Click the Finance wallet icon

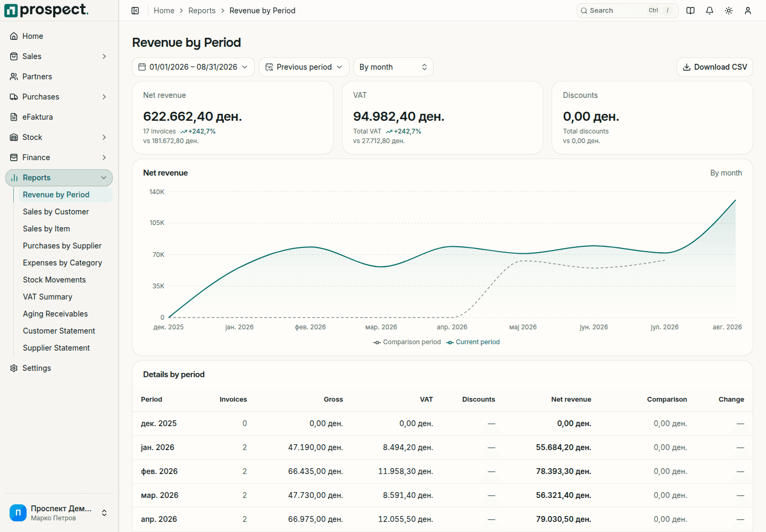(x=14, y=157)
